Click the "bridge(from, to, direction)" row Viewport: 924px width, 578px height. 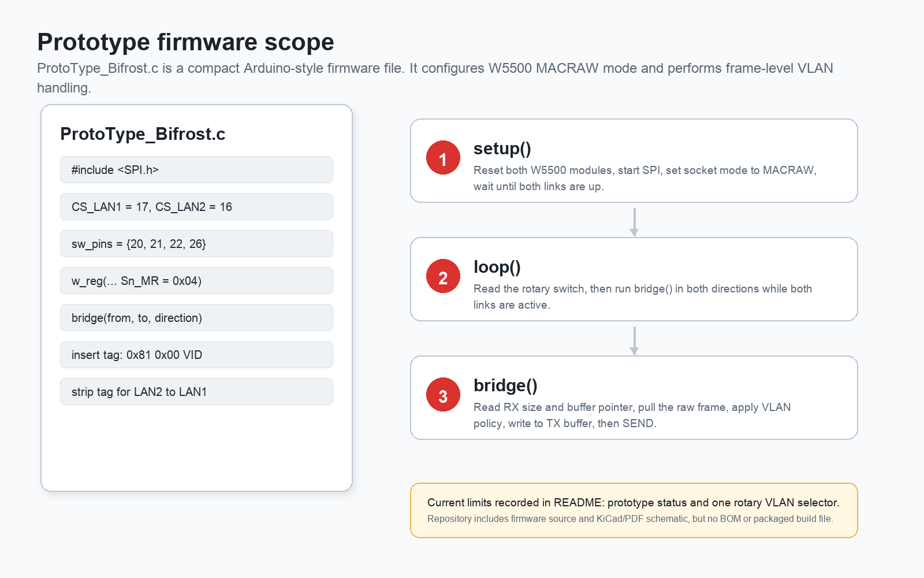pos(196,318)
